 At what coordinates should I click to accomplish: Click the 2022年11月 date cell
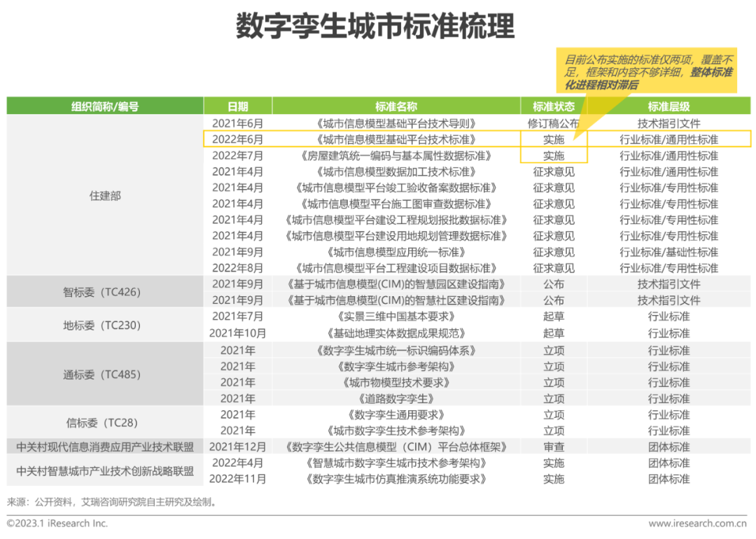(238, 479)
